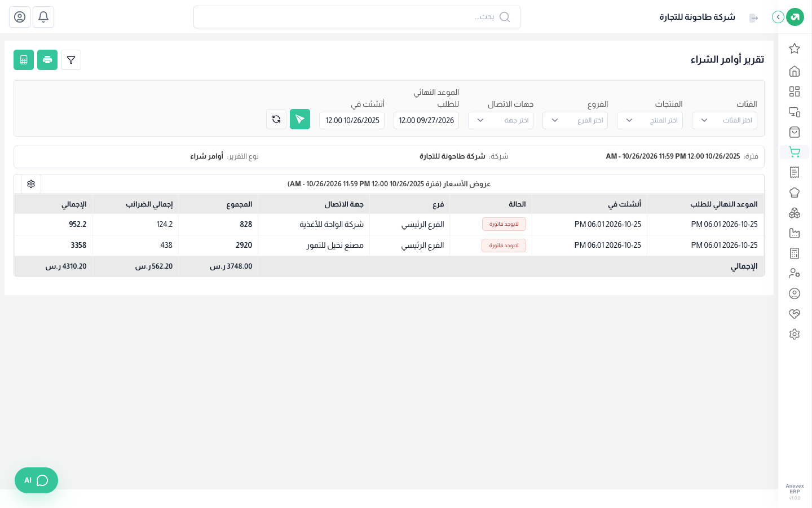Open handshake heart CRM icon in sidebar
This screenshot has height=508, width=812.
coord(795,314)
